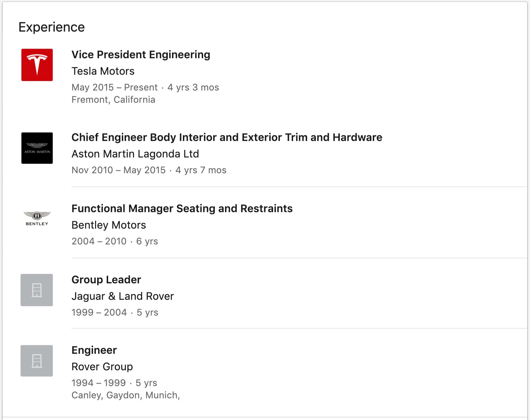This screenshot has height=420, width=530.
Task: Open the Jaguar & Land Rover company name
Action: coord(122,296)
